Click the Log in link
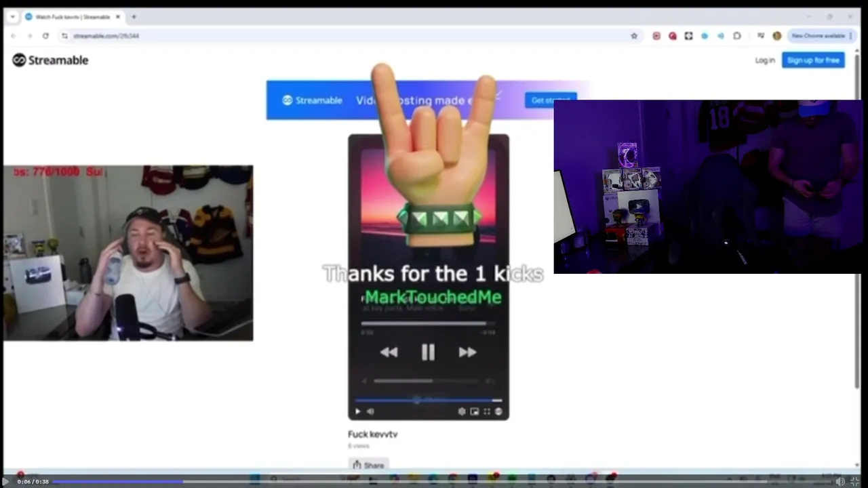The width and height of the screenshot is (868, 488). [765, 60]
